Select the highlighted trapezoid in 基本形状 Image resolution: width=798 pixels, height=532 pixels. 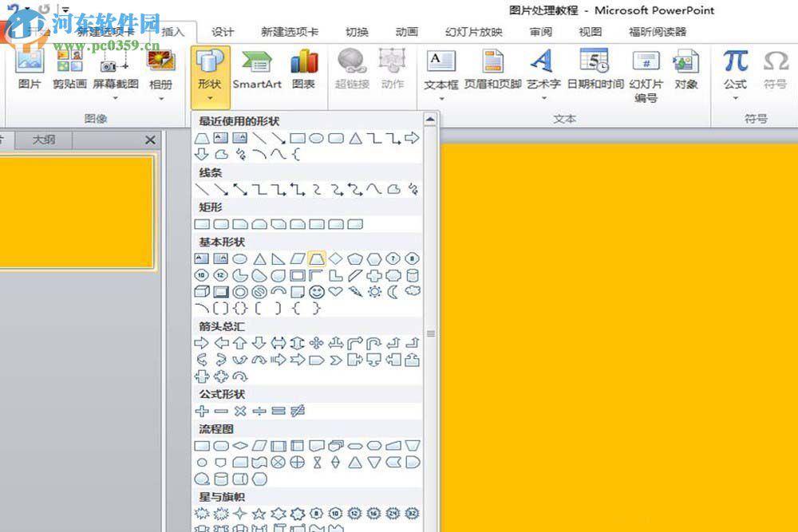coord(317,259)
